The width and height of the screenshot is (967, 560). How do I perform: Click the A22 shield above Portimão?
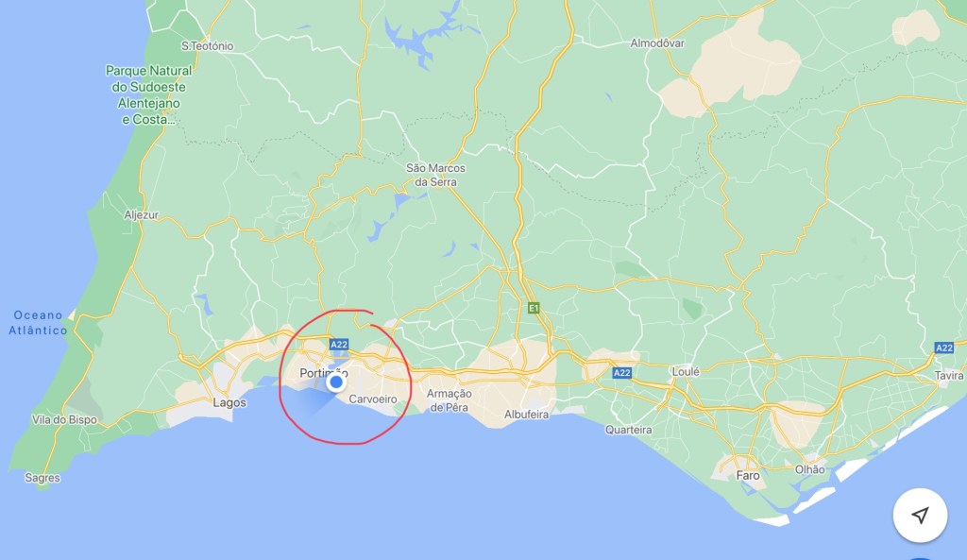click(339, 345)
